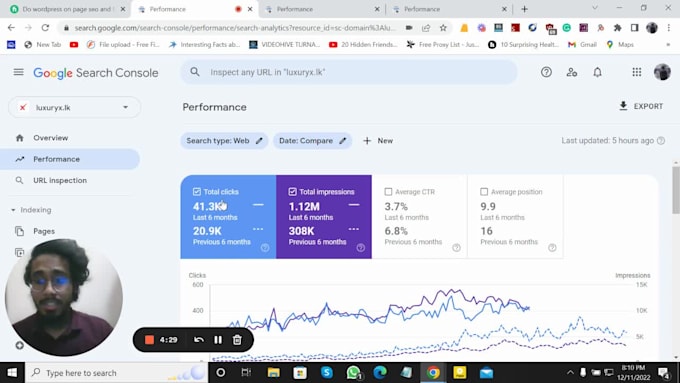This screenshot has width=680, height=383.
Task: Enable Average CTR checkbox
Action: pos(388,191)
